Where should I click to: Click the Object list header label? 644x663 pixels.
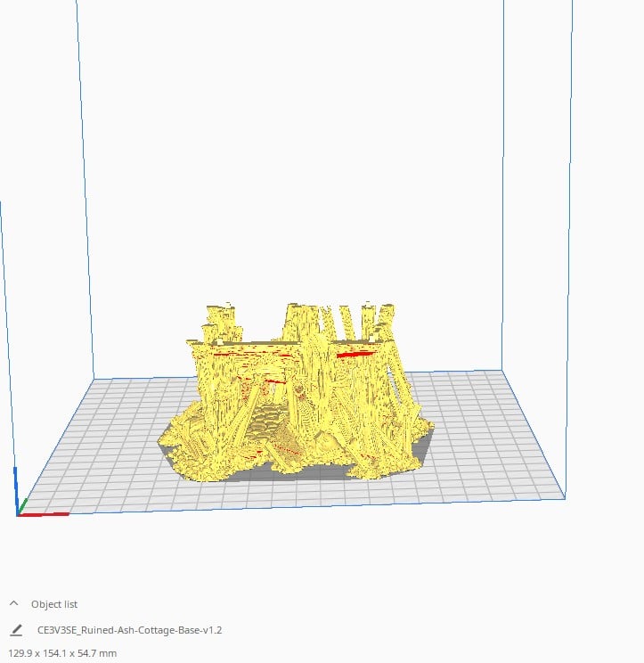(53, 604)
